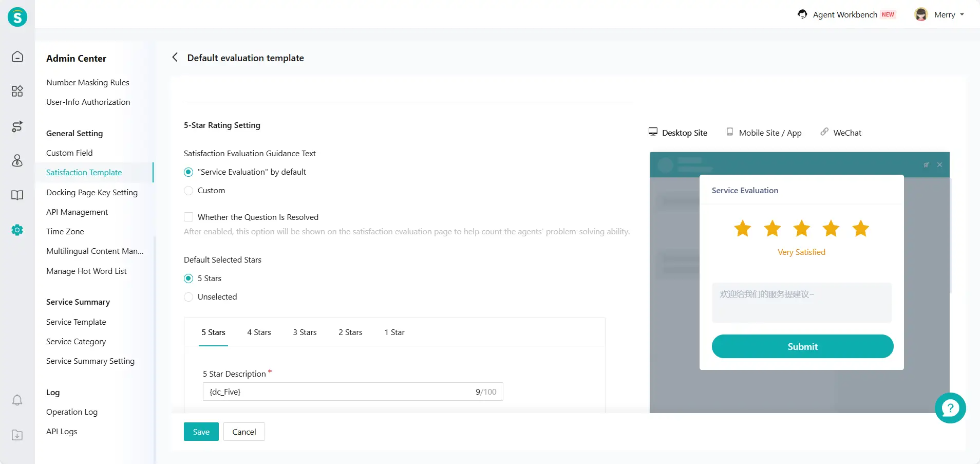
Task: Click the WeChat link icon
Action: click(824, 132)
